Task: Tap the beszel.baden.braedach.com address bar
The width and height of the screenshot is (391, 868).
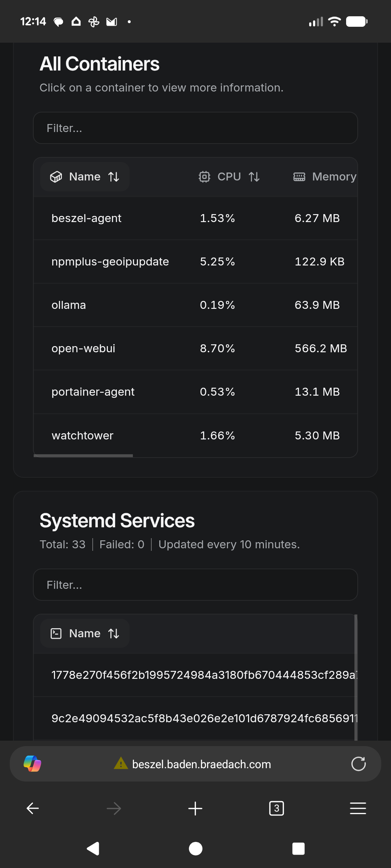Action: [x=201, y=764]
